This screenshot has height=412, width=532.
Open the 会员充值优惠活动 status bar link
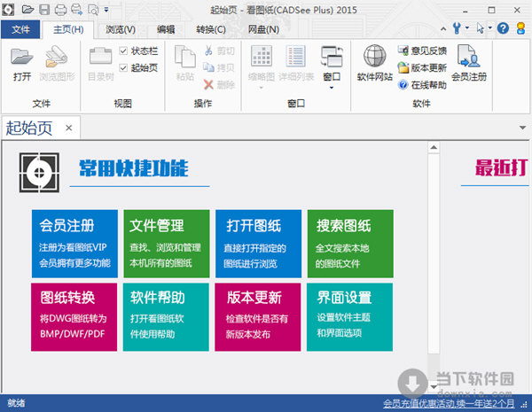click(x=449, y=403)
